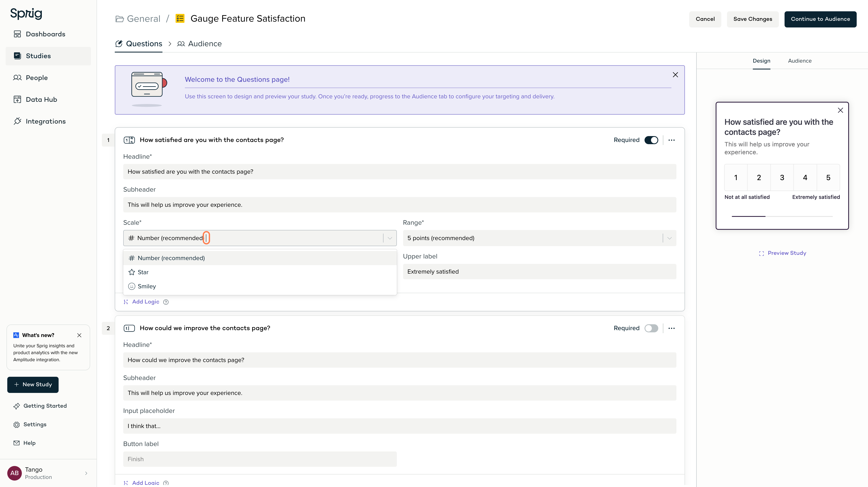Click the rating question type icon on question 1

129,140
